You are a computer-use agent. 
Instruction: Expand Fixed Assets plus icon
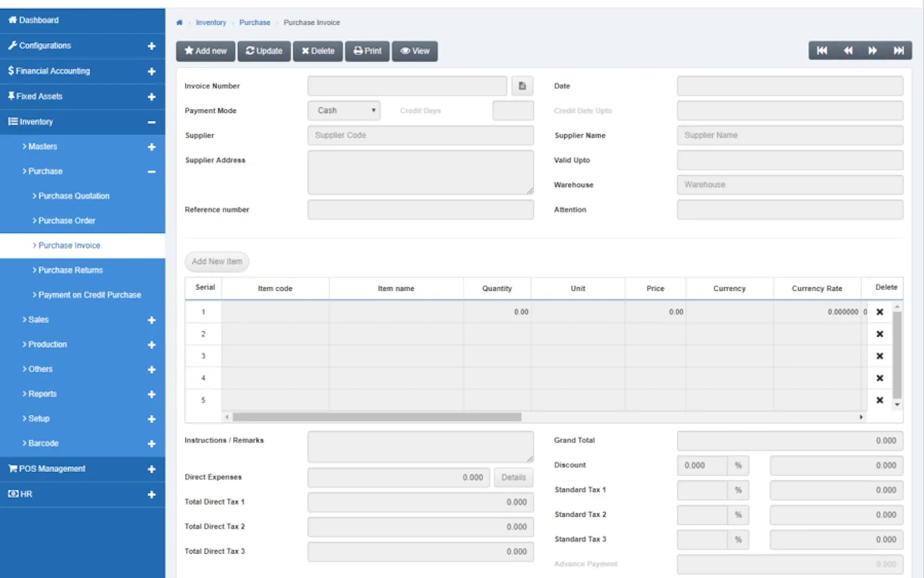click(151, 97)
